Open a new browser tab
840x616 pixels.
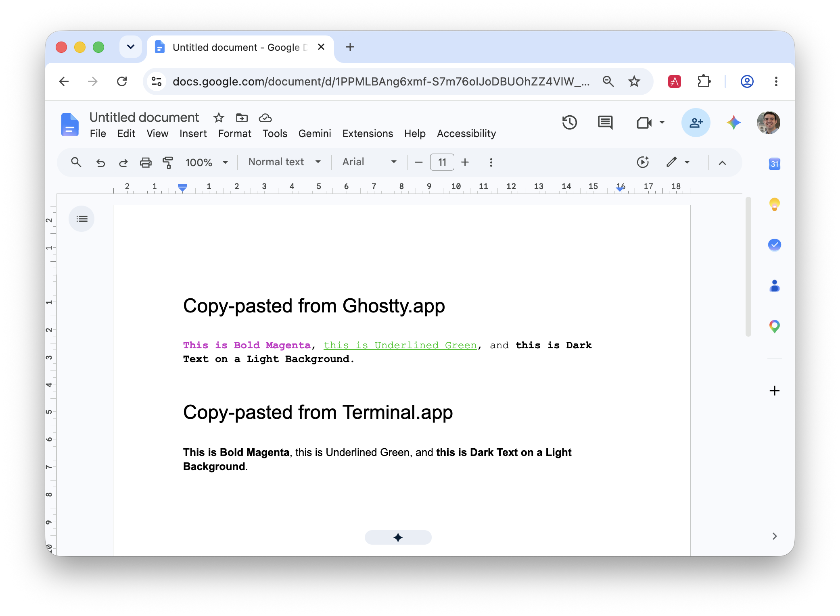[x=350, y=47]
